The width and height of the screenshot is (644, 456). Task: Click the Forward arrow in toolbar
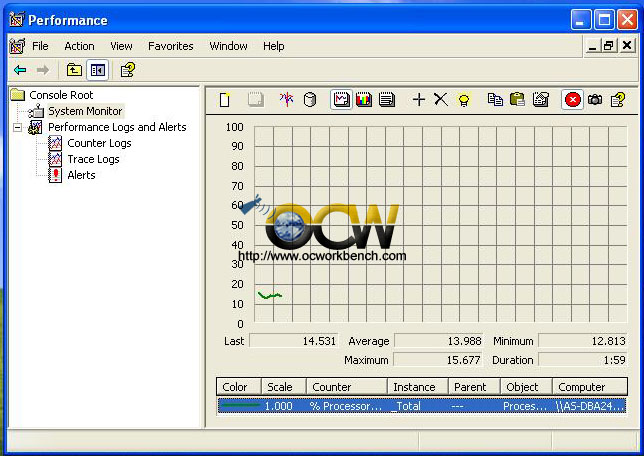click(43, 70)
